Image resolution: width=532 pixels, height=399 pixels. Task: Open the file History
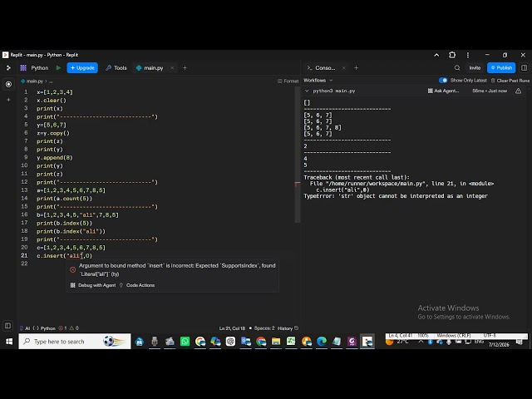[x=288, y=328]
